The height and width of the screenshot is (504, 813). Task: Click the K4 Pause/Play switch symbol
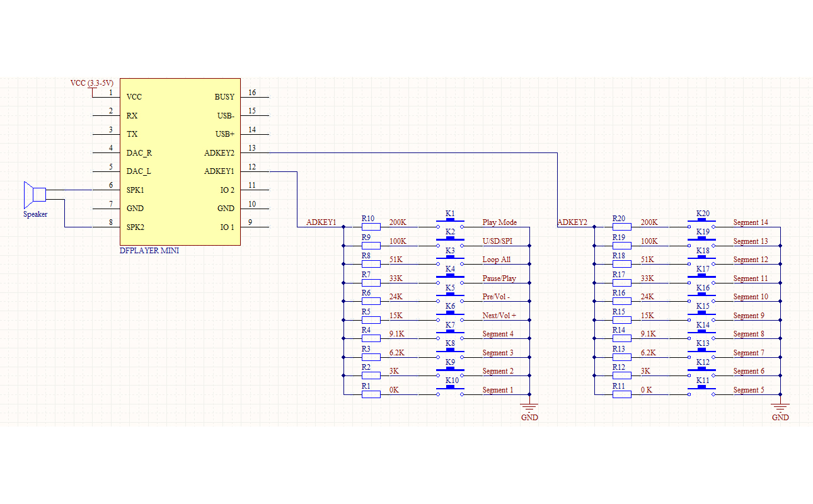pos(450,279)
